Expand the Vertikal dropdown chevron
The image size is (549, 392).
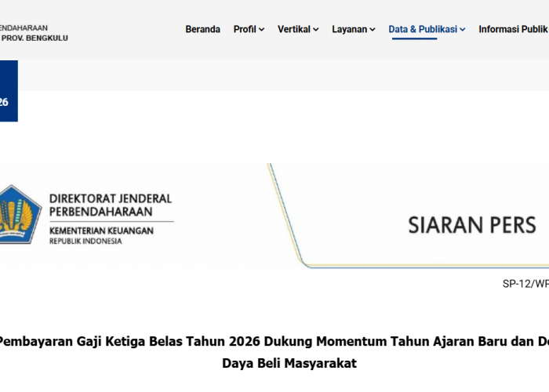pos(316,30)
